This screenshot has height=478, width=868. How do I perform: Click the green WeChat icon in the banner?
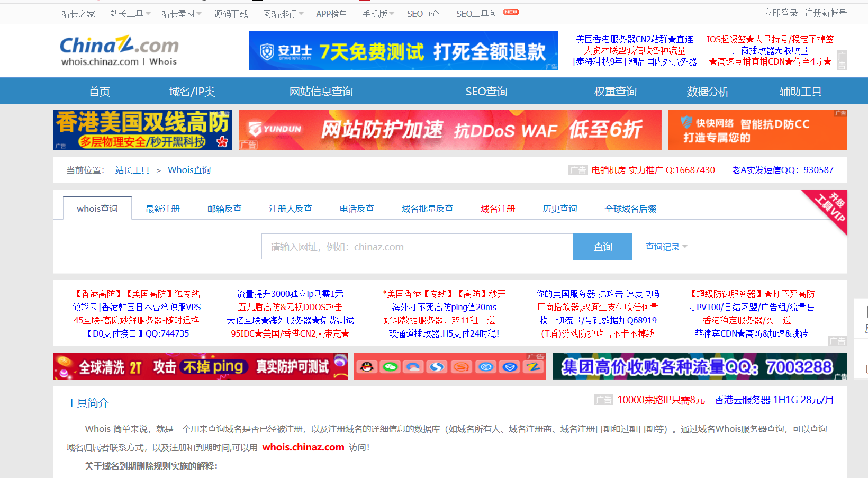point(390,366)
